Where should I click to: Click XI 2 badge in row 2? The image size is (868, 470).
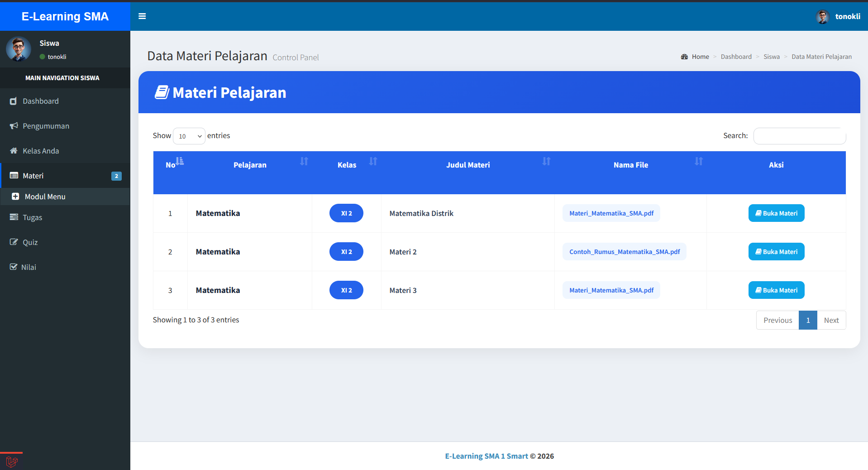click(346, 252)
